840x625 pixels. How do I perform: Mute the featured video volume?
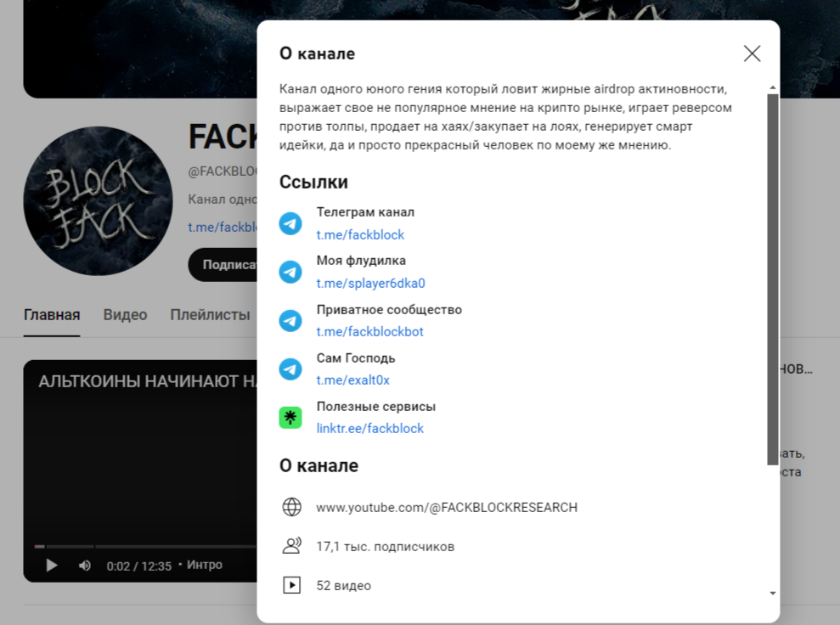click(85, 566)
